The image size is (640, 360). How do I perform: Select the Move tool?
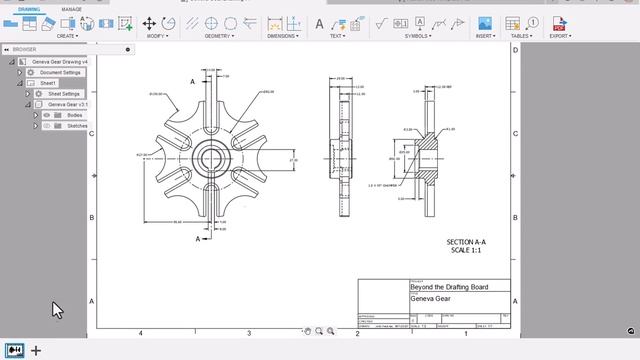149,24
